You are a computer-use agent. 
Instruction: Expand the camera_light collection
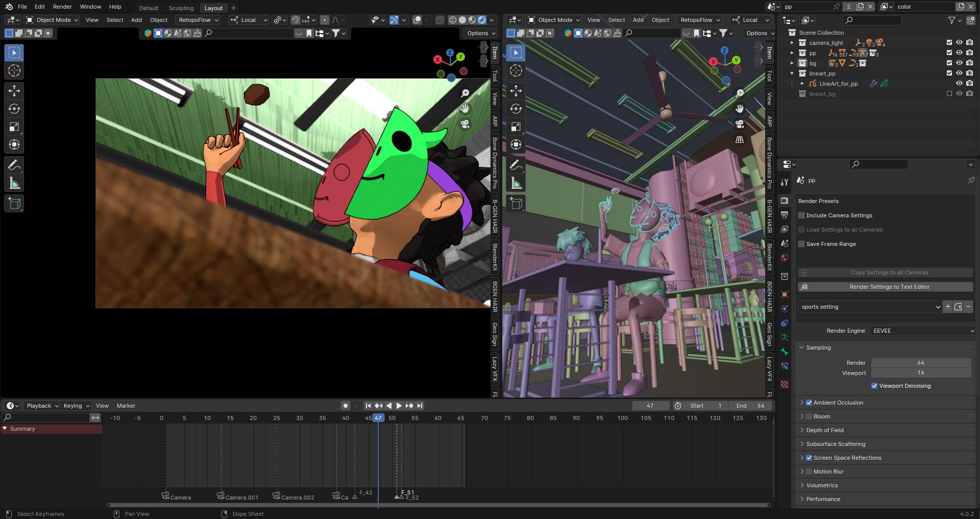pos(792,43)
